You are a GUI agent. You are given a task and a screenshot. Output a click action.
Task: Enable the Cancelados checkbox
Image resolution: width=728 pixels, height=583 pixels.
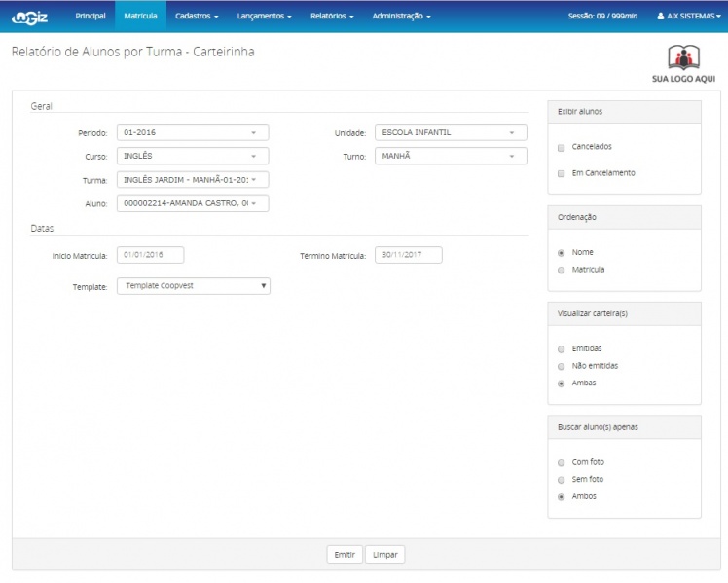coord(561,147)
